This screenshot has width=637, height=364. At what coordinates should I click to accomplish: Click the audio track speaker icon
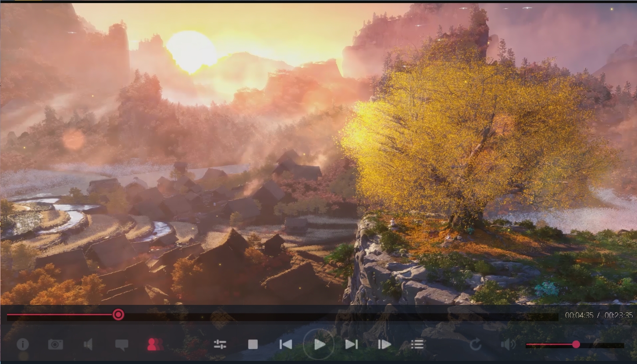(x=88, y=344)
